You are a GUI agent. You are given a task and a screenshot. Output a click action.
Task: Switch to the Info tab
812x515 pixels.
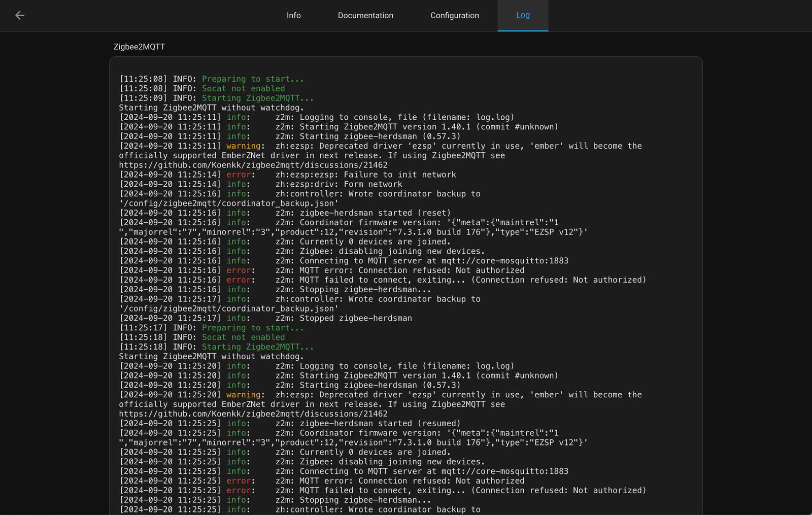point(293,15)
